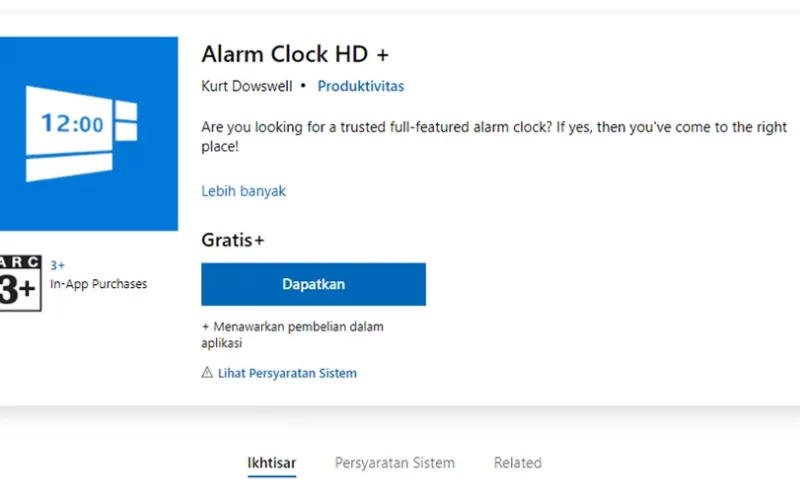The height and width of the screenshot is (500, 800).
Task: Open the 3+ age rating link
Action: 58,265
